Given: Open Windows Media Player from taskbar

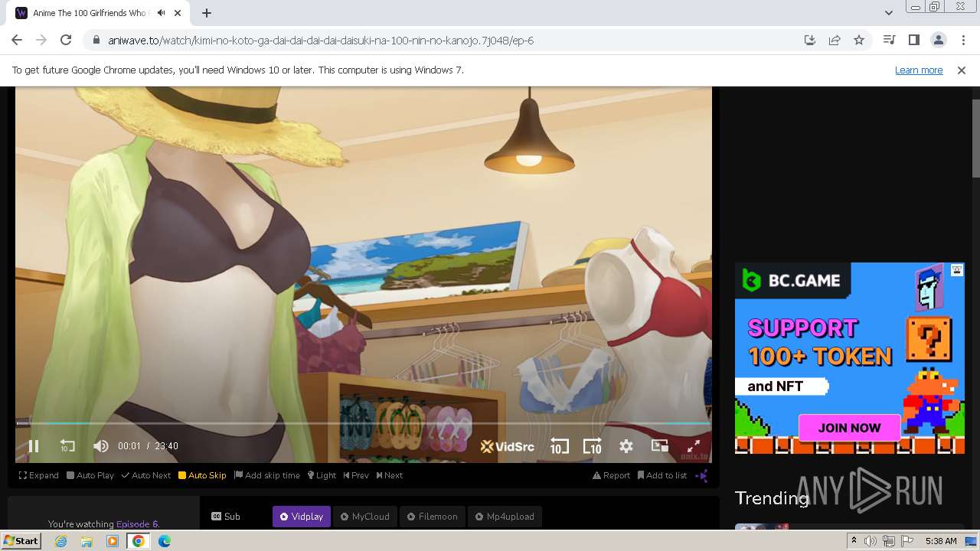Looking at the screenshot, I should pyautogui.click(x=113, y=541).
